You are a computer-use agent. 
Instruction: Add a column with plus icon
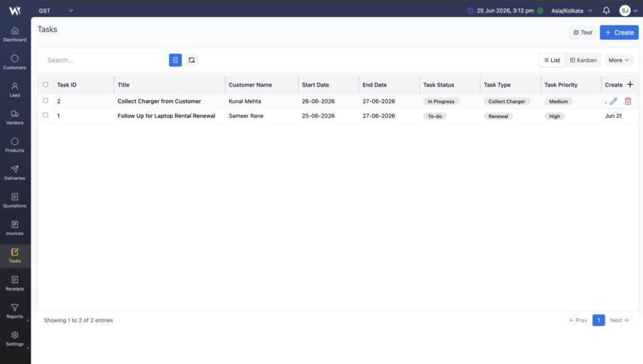tap(630, 85)
